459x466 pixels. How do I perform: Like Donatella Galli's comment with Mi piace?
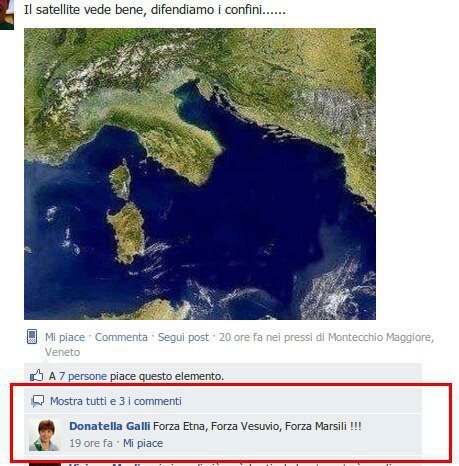pos(143,443)
